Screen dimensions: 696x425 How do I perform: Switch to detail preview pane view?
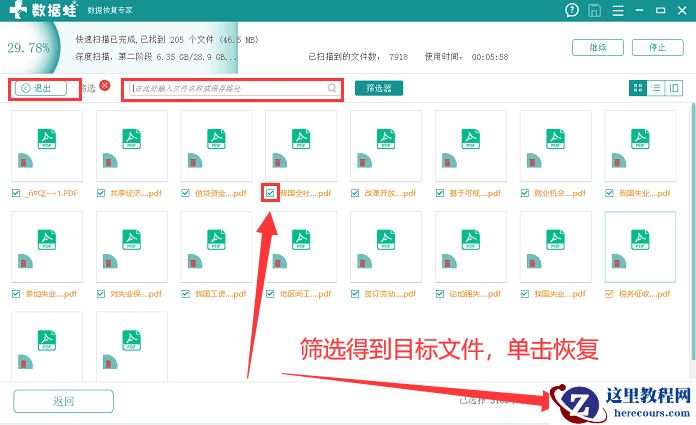674,88
